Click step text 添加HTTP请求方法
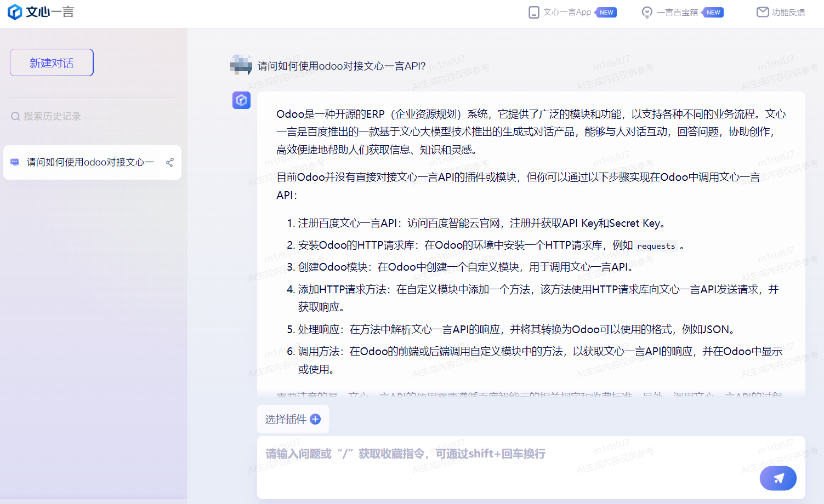 point(342,289)
